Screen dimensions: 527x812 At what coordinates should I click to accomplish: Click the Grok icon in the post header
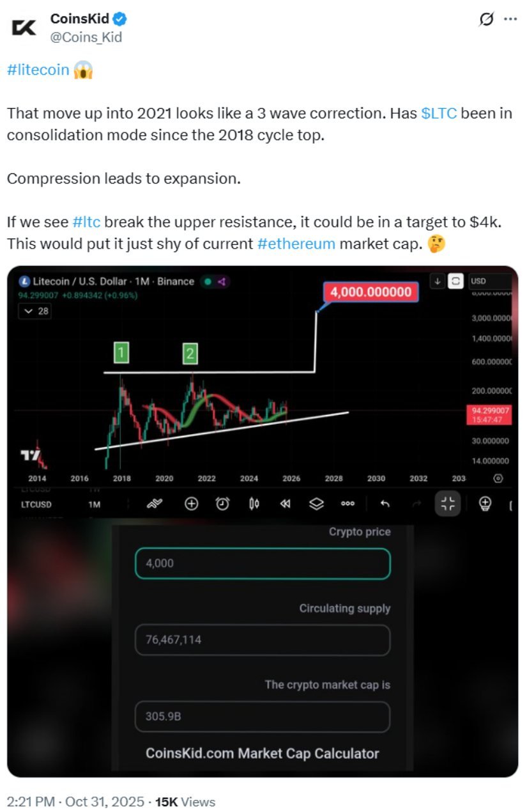pyautogui.click(x=486, y=19)
